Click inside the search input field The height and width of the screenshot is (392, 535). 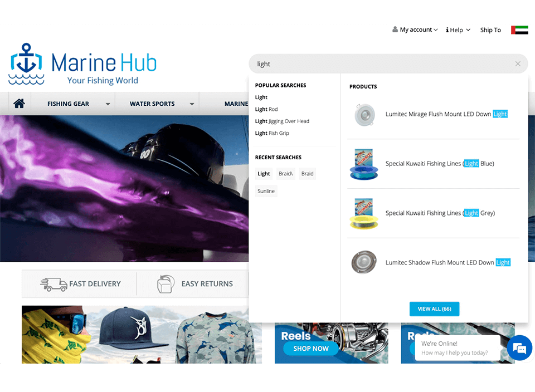coord(379,64)
